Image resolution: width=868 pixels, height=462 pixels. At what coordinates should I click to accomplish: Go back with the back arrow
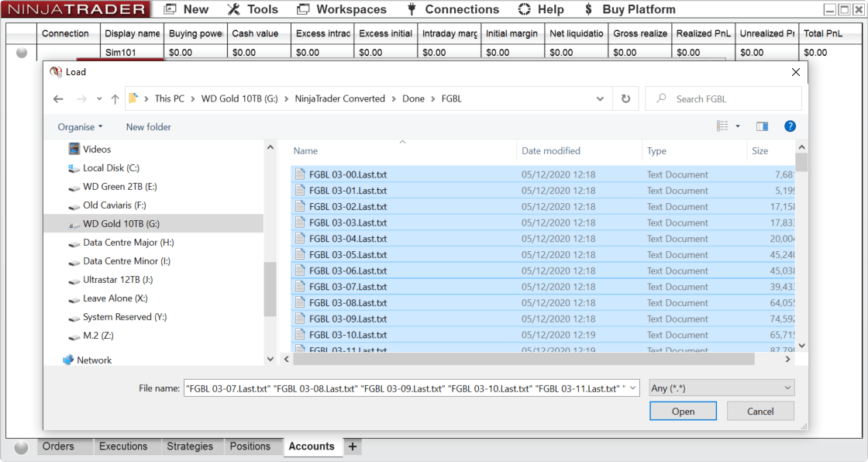coord(58,98)
